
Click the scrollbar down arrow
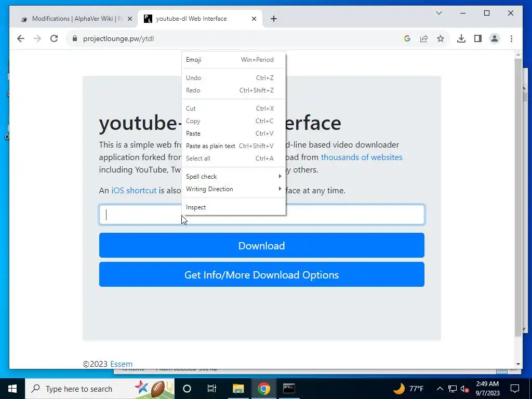tap(518, 364)
